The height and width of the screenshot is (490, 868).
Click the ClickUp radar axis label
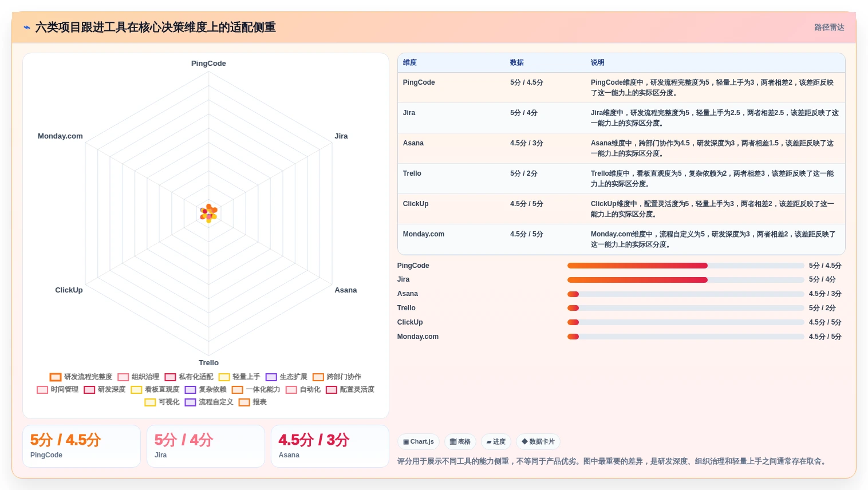pyautogui.click(x=69, y=290)
